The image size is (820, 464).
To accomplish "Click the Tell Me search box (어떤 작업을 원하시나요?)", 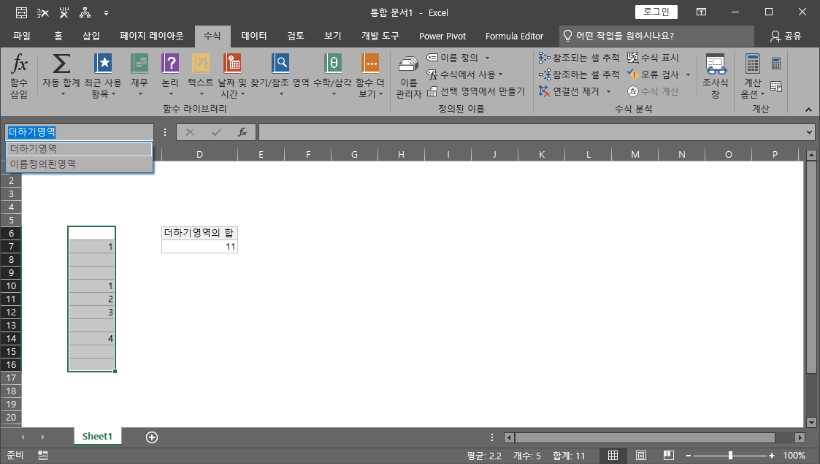I will [657, 36].
